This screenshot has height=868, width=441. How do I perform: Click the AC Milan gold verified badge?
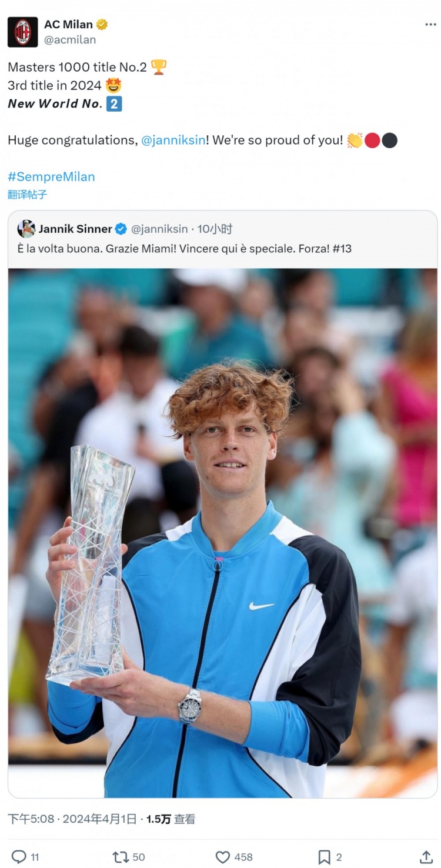pos(102,24)
